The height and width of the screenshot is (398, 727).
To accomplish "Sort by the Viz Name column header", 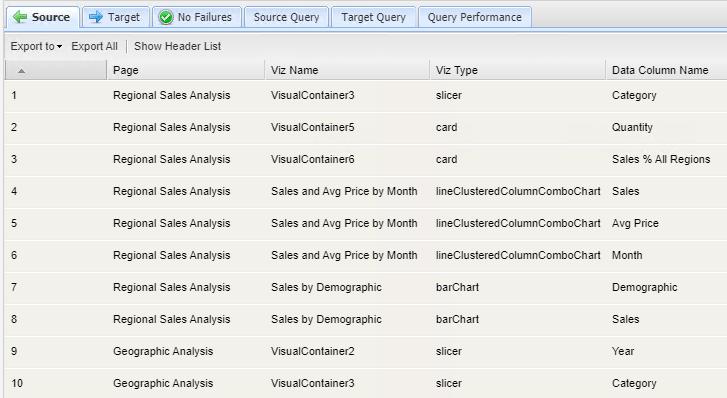I will (x=347, y=70).
